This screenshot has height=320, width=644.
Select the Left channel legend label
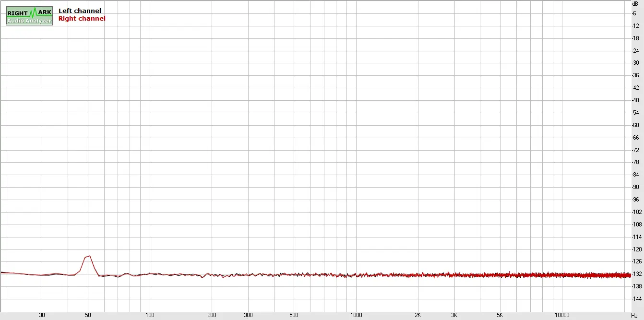(x=80, y=11)
